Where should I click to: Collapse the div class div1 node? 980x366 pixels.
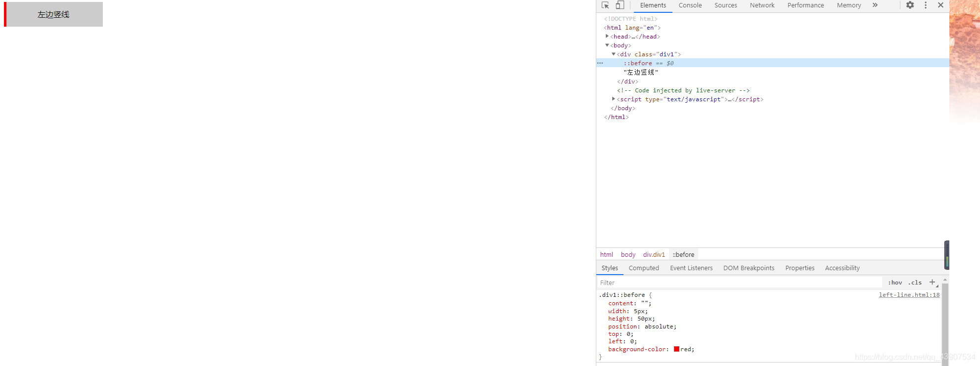(x=614, y=54)
